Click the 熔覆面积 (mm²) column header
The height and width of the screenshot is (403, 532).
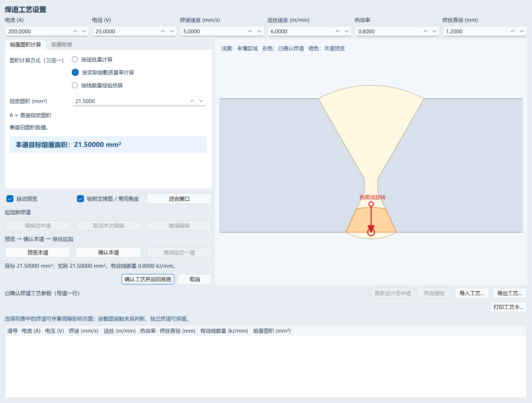272,331
